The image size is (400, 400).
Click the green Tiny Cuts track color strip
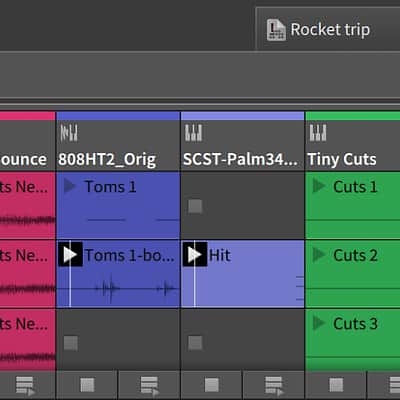pos(353,116)
